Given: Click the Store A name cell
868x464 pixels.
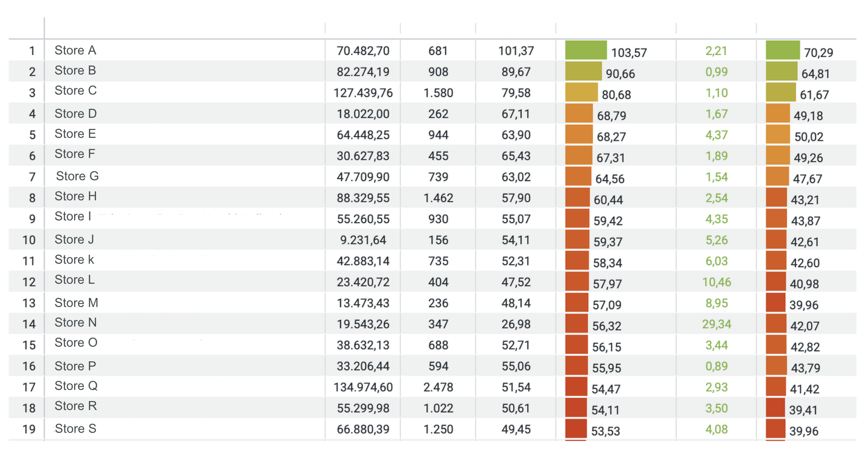Looking at the screenshot, I should (x=75, y=50).
